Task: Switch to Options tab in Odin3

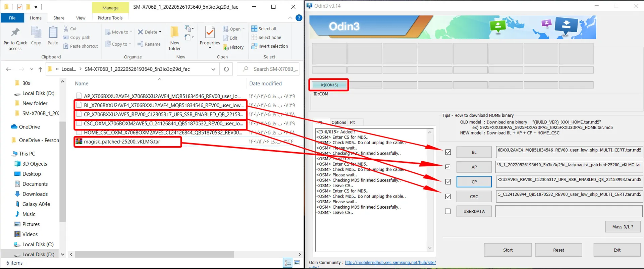Action: click(339, 122)
